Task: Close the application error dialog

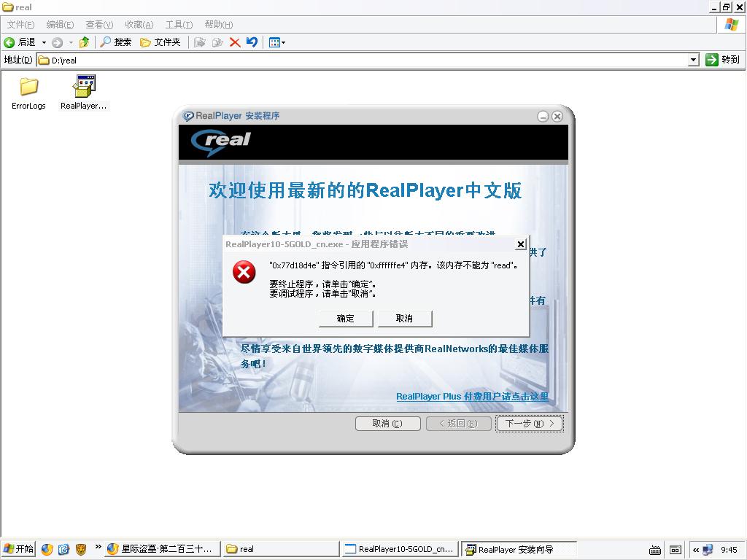Action: (x=521, y=244)
